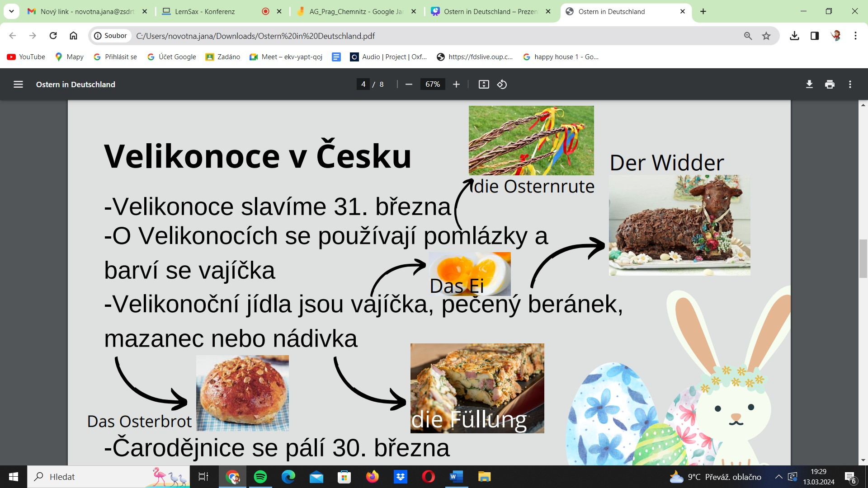Toggle the browser side panel

(x=815, y=36)
